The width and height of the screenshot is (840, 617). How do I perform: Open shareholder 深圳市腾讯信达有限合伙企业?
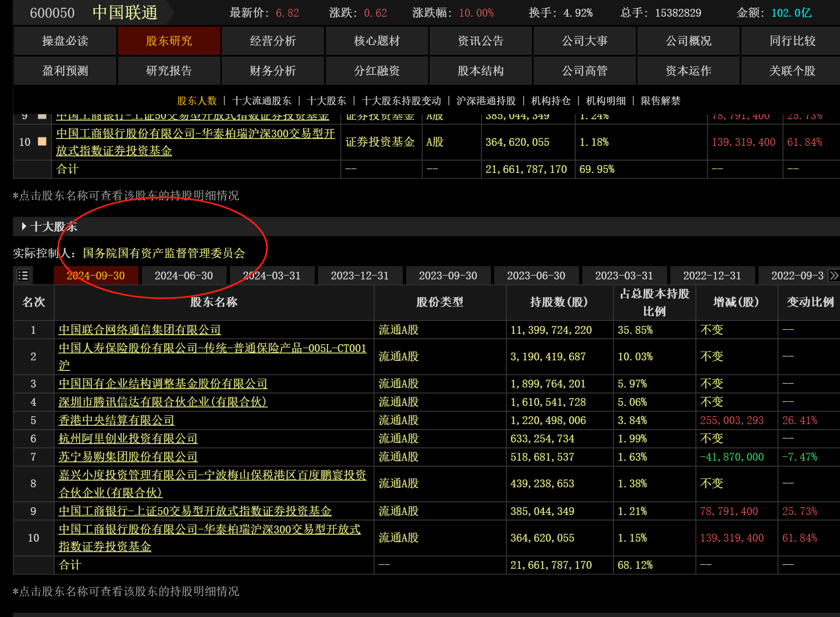click(163, 402)
